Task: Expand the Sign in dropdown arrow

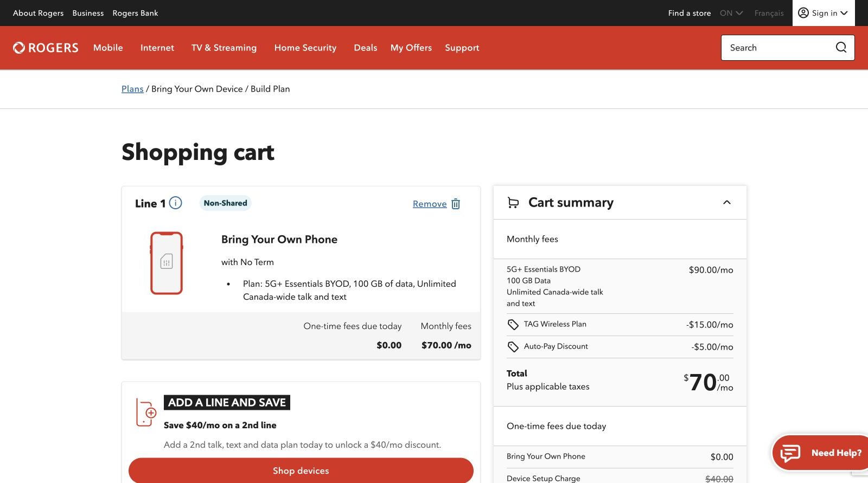Action: (x=844, y=13)
